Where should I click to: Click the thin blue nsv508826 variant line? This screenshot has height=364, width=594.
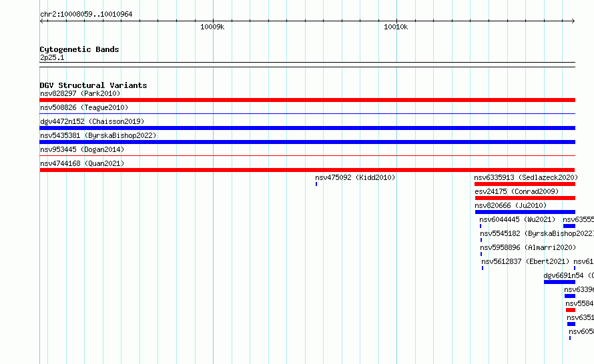(307, 113)
